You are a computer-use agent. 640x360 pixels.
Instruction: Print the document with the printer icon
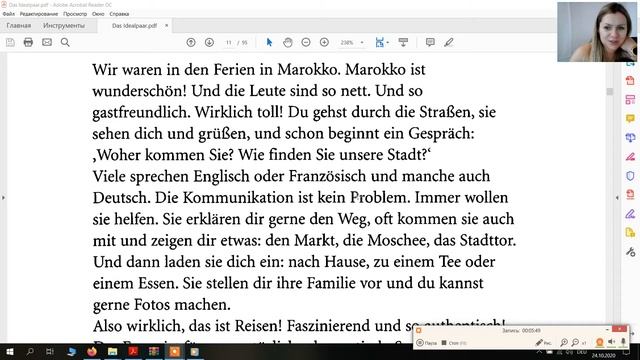pos(28,42)
